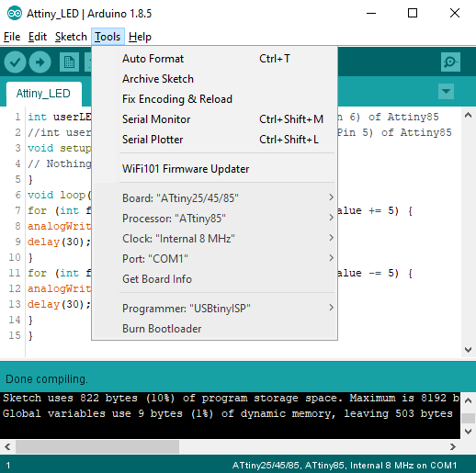Choose Burn Bootloader

point(214,328)
